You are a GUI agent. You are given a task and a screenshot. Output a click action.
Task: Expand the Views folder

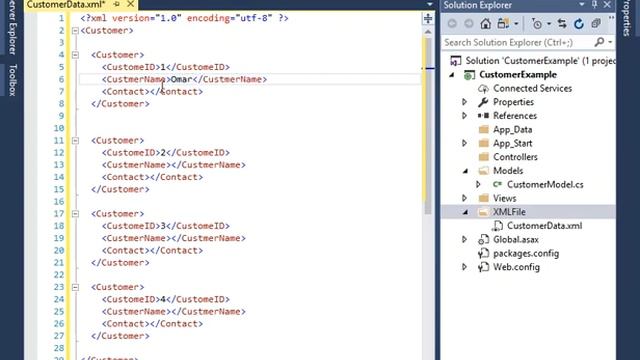click(464, 198)
